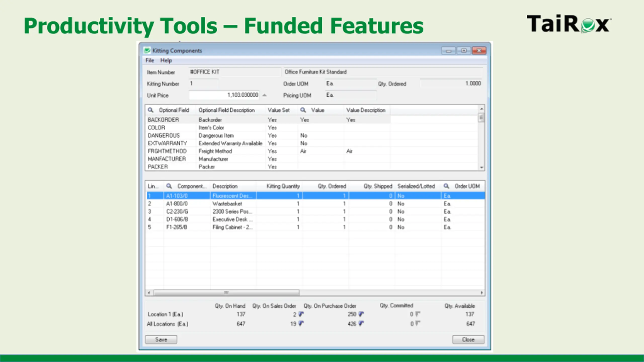
Task: Click the Unit Price arrow indicator
Action: point(264,95)
